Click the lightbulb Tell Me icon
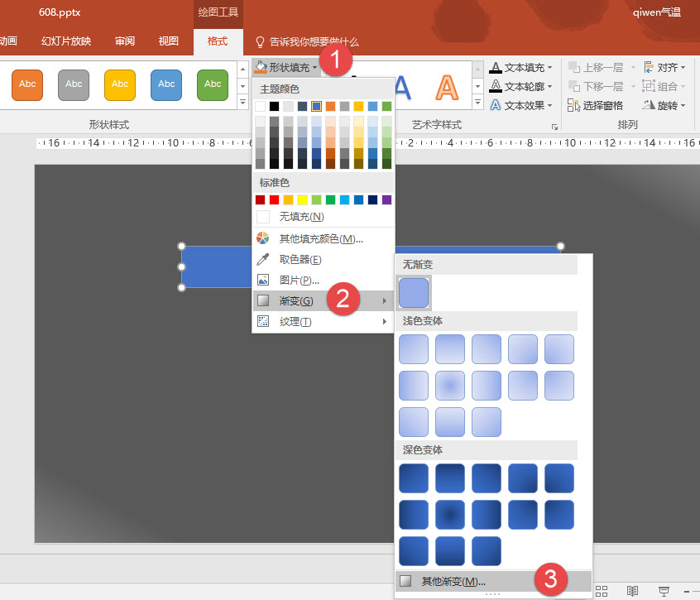Image resolution: width=700 pixels, height=600 pixels. click(x=260, y=42)
